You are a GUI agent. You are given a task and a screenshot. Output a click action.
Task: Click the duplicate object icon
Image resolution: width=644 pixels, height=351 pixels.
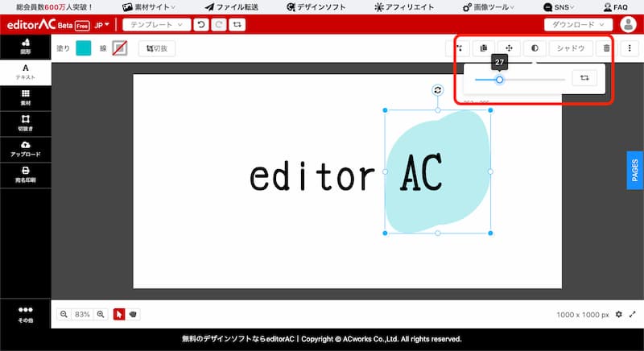484,48
